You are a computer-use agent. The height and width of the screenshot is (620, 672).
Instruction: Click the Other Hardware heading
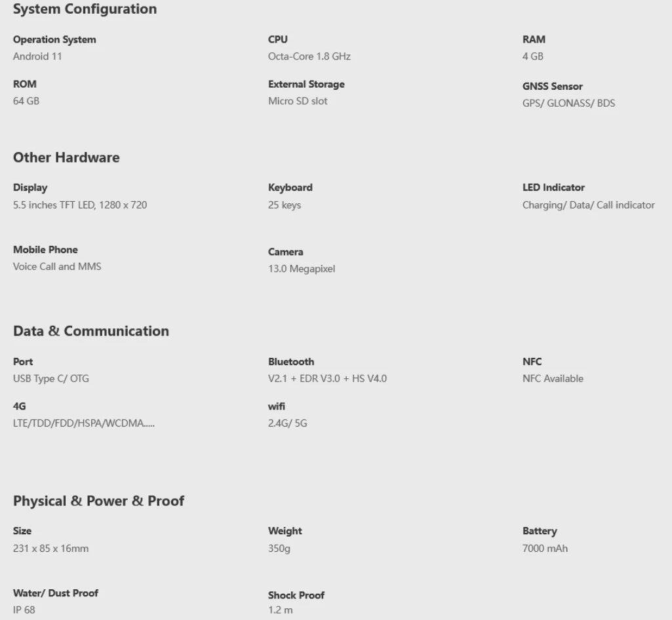pos(66,157)
